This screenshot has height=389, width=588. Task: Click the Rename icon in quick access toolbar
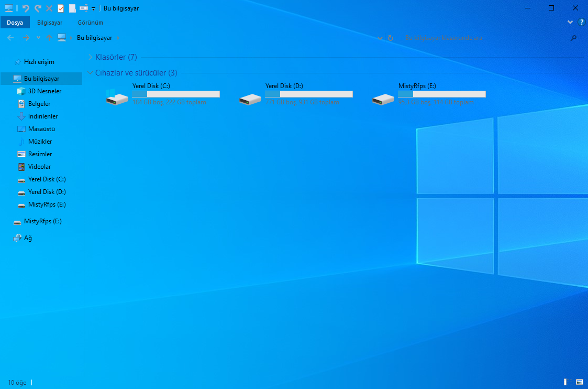pos(84,8)
